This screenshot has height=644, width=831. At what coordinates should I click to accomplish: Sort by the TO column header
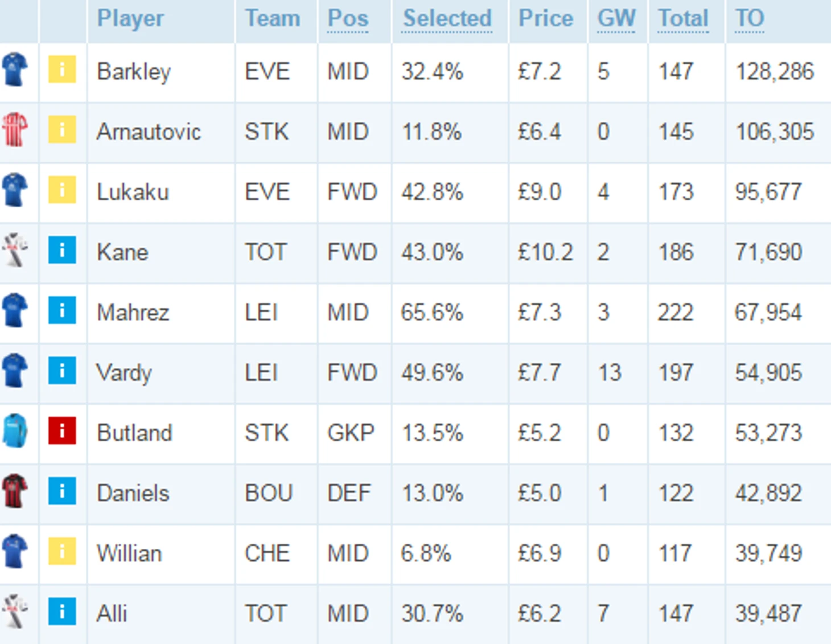coord(749,19)
